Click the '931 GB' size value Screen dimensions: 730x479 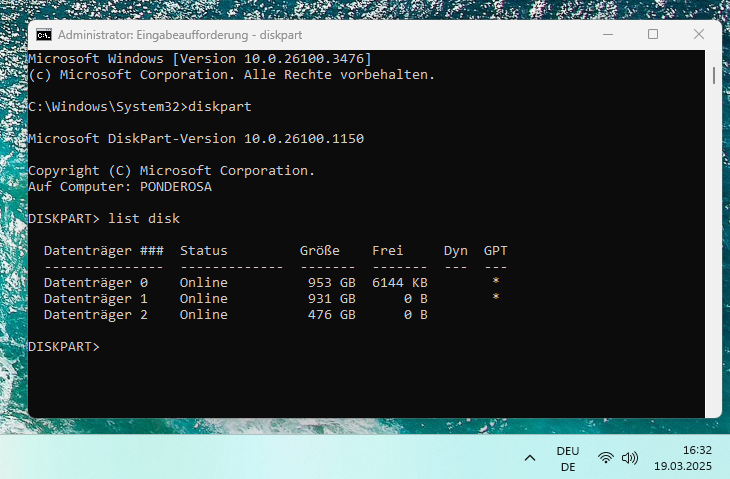click(331, 298)
